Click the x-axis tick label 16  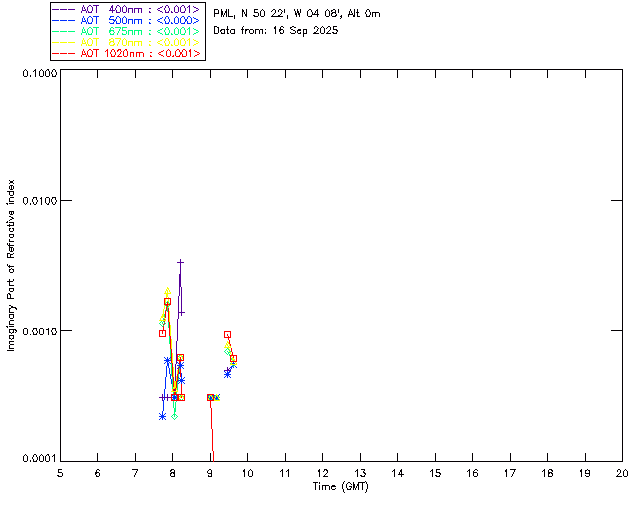pos(472,473)
